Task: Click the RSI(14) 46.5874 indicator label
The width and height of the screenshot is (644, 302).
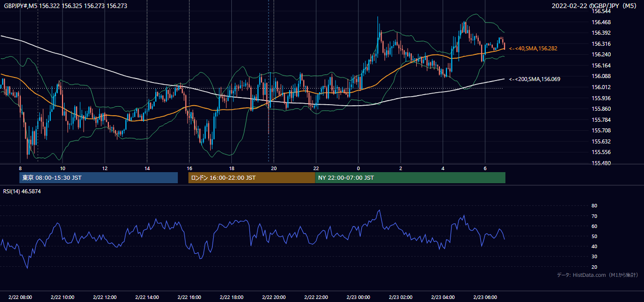Action: [22, 191]
